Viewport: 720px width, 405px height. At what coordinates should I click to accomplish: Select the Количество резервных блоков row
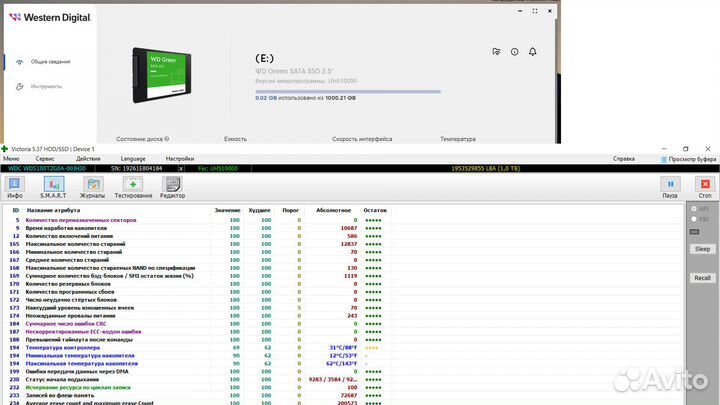197,284
